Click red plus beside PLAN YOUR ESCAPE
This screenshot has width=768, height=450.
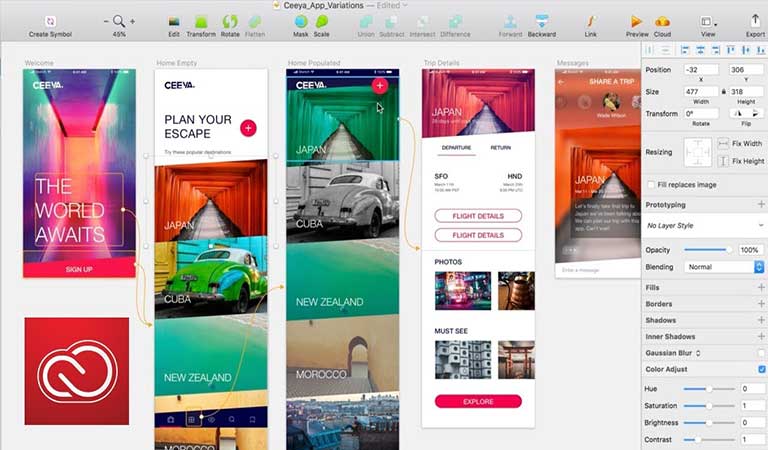pyautogui.click(x=248, y=128)
